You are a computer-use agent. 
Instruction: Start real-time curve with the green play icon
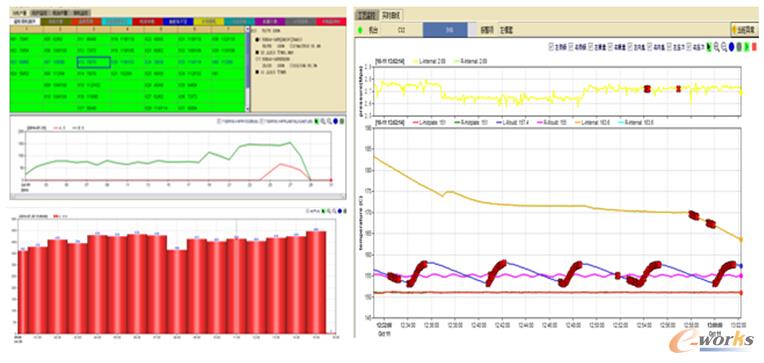click(x=747, y=47)
